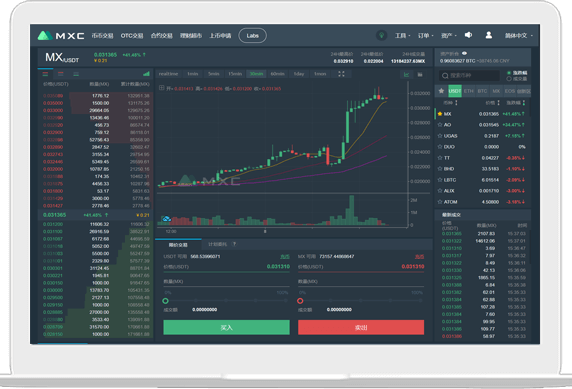Click the buy amount slider handle

[165, 301]
